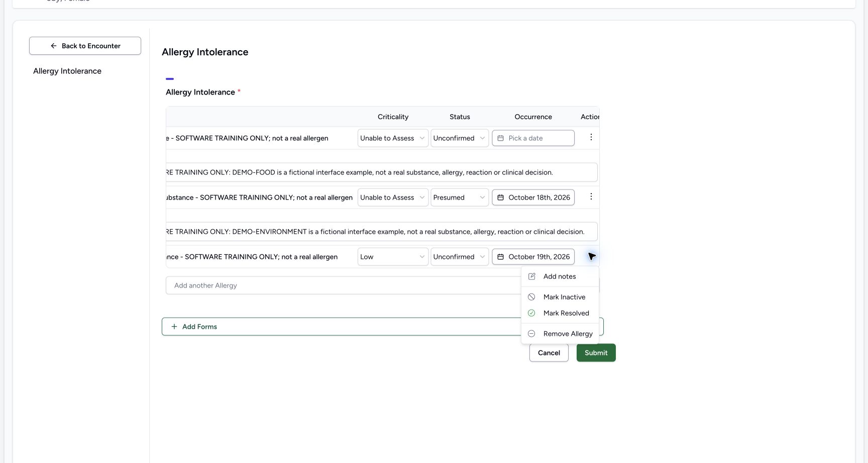Select Allergy Intolerance in the sidebar
This screenshot has width=868, height=463.
67,71
